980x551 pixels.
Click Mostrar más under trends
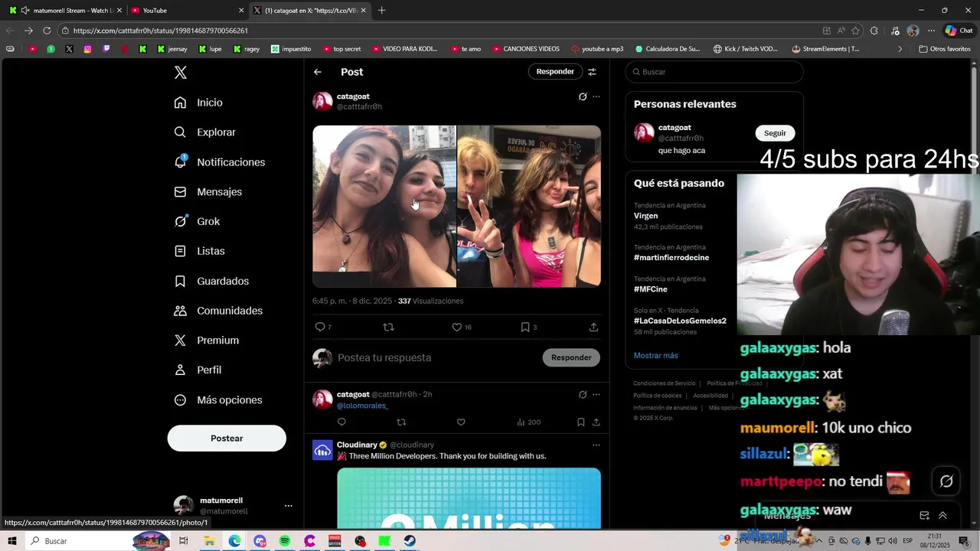tap(655, 356)
